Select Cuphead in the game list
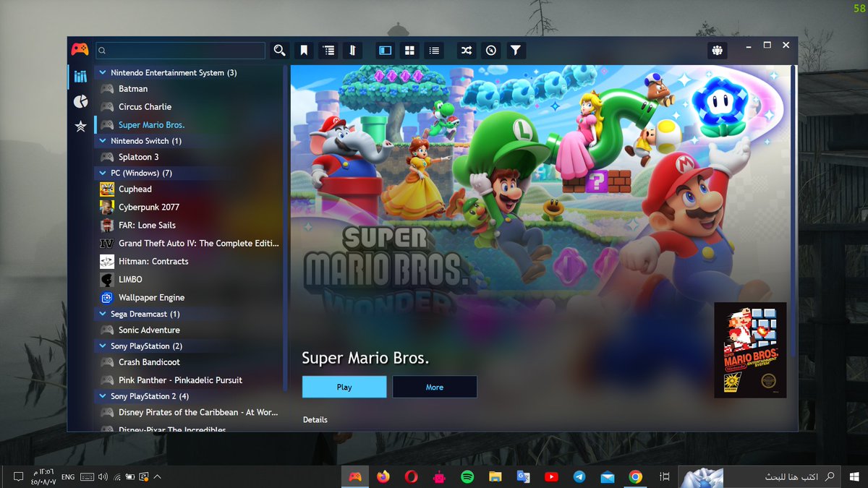Screen dimensions: 868x488 (188, 189)
